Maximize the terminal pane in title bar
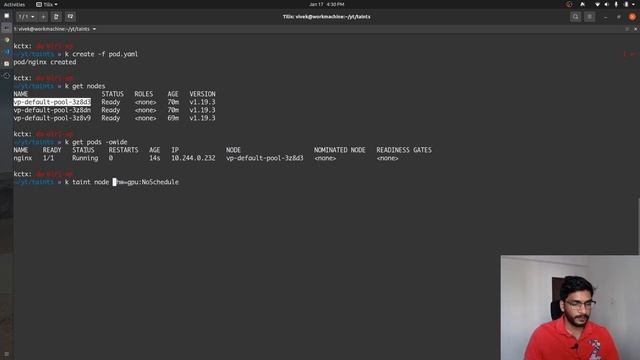Viewport: 640px width, 360px height. [x=627, y=29]
